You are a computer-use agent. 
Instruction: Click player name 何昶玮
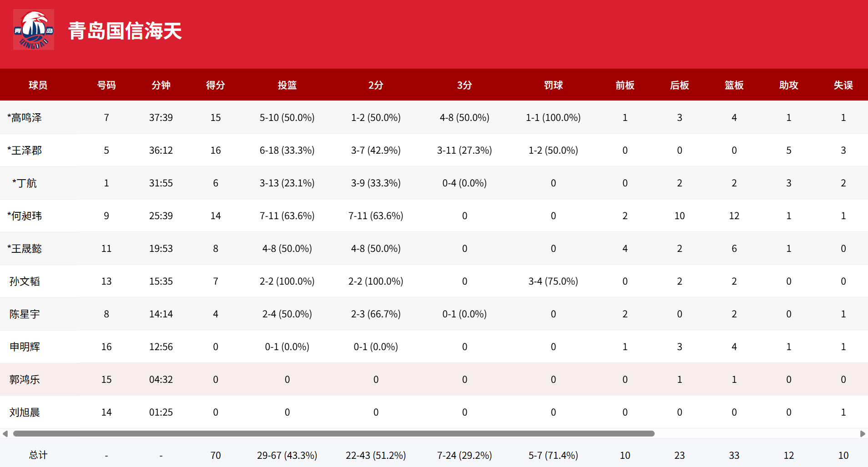coord(25,216)
